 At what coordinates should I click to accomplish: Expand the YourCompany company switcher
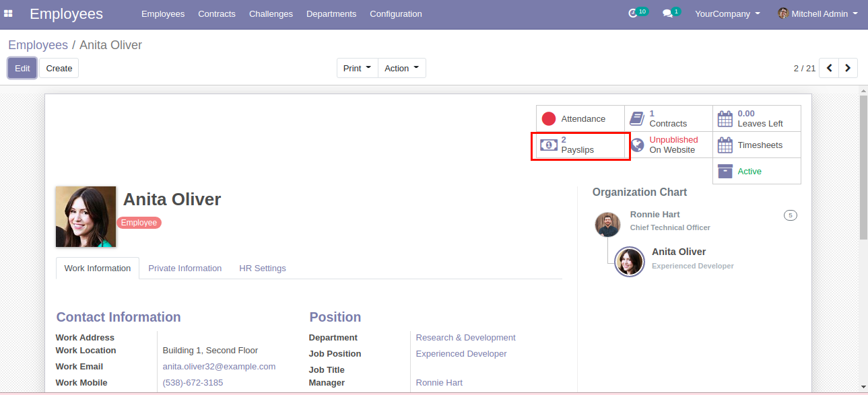727,13
